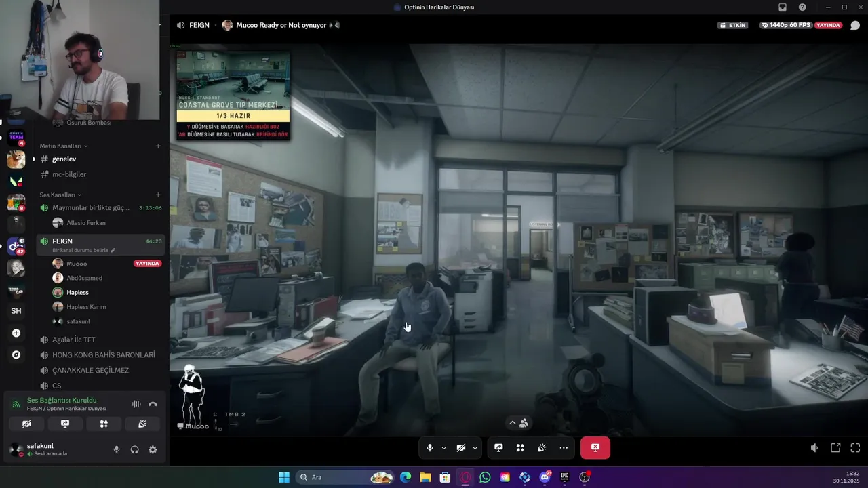Select user Allesio Furkan in voice list
Viewport: 868px width, 488px height.
[106, 223]
